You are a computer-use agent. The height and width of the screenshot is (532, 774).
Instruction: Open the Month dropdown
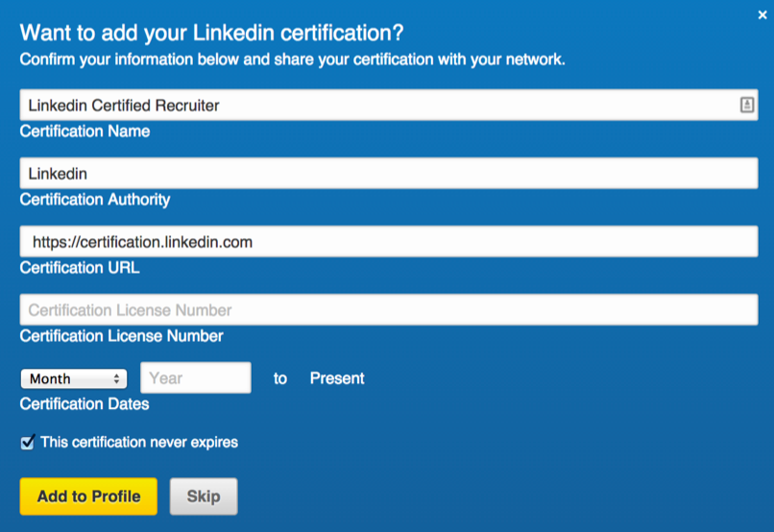[74, 378]
